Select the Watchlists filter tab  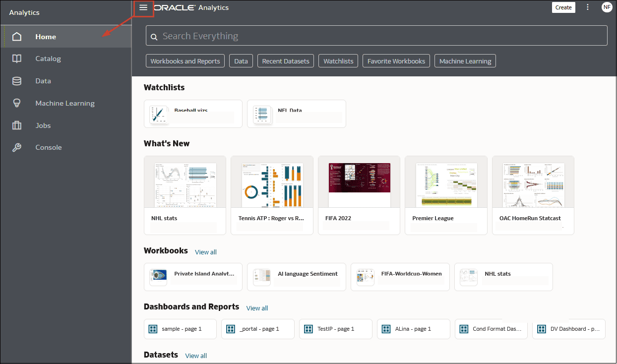point(338,61)
